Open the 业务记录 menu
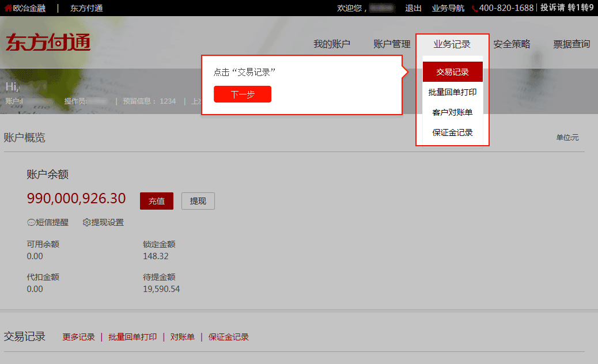 click(x=452, y=44)
